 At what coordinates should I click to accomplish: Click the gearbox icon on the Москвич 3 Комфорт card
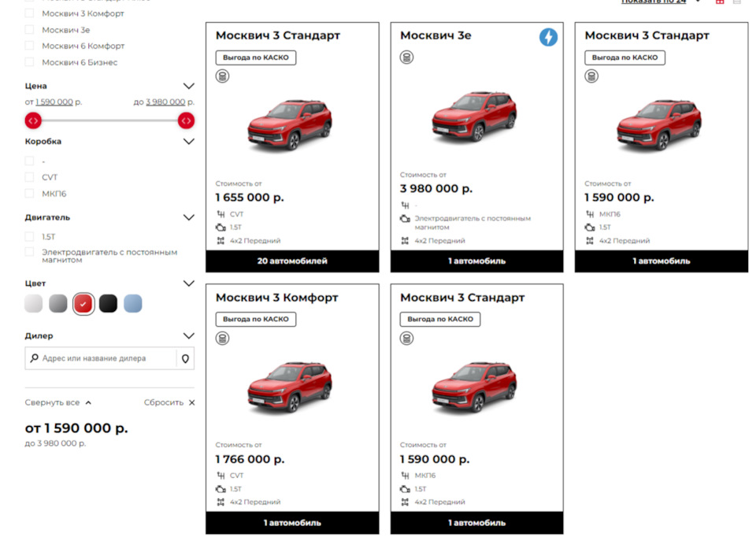[220, 476]
